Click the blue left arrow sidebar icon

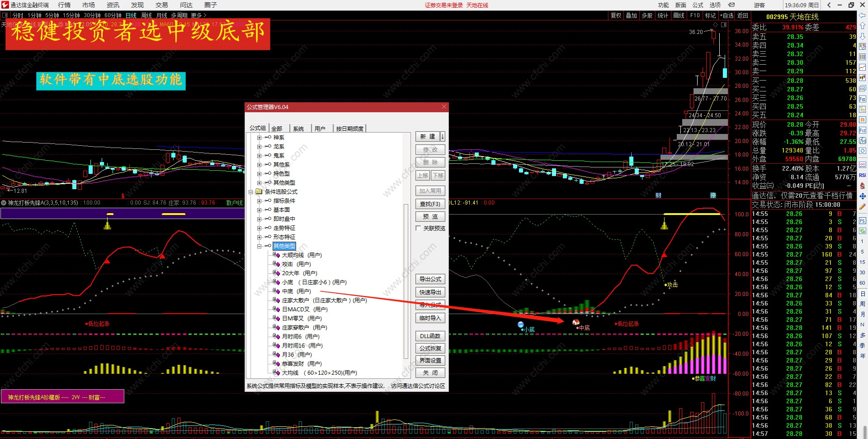(863, 15)
